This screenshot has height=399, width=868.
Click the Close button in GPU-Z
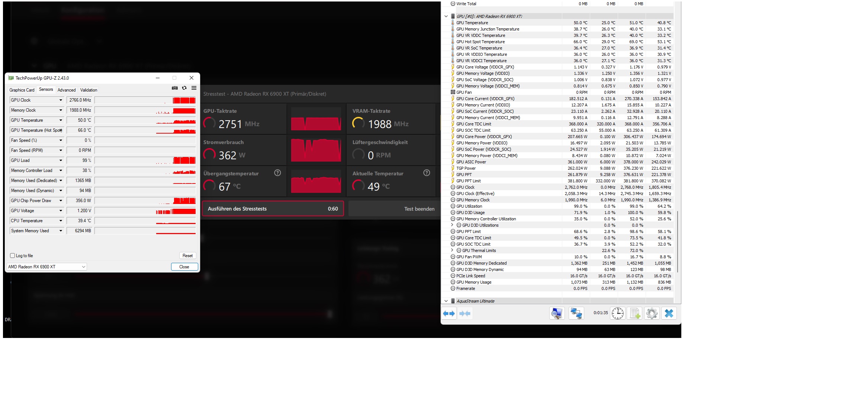(x=184, y=267)
